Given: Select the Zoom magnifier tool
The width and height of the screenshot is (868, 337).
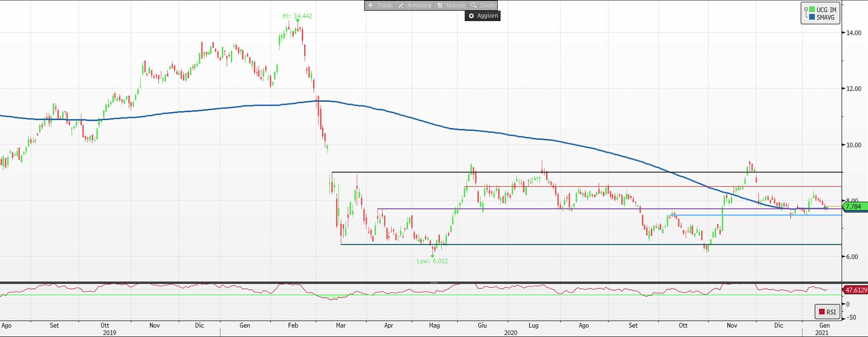Looking at the screenshot, I should coord(483,5).
